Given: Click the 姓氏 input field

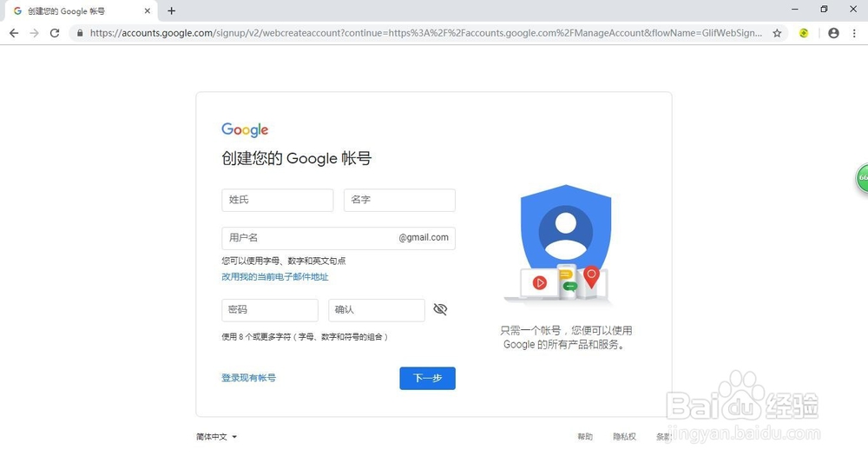Looking at the screenshot, I should point(278,200).
